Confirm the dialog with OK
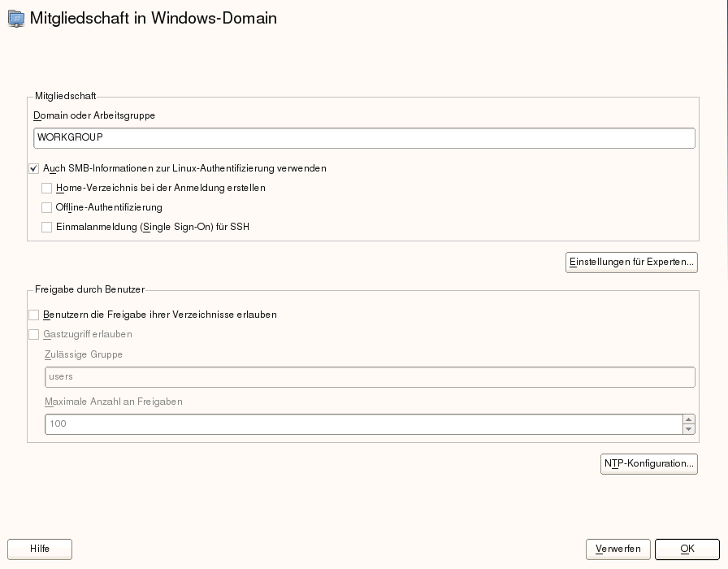The image size is (728, 569). tap(687, 549)
